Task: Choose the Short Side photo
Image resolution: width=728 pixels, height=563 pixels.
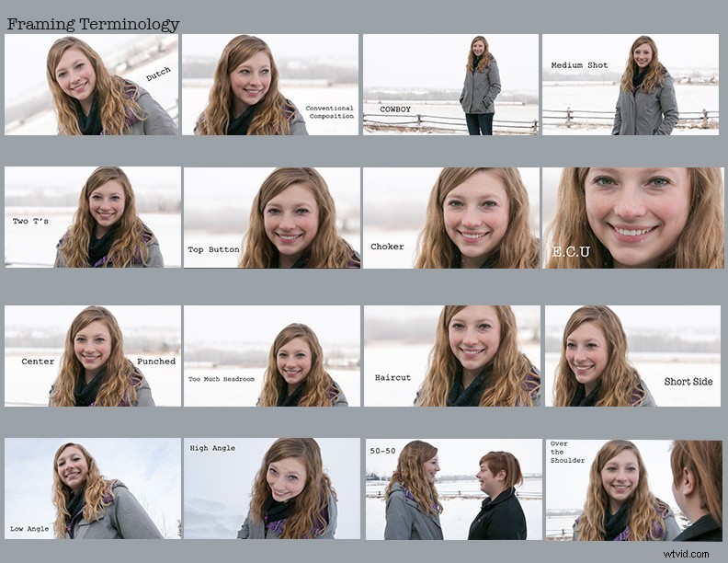Action: coord(632,356)
